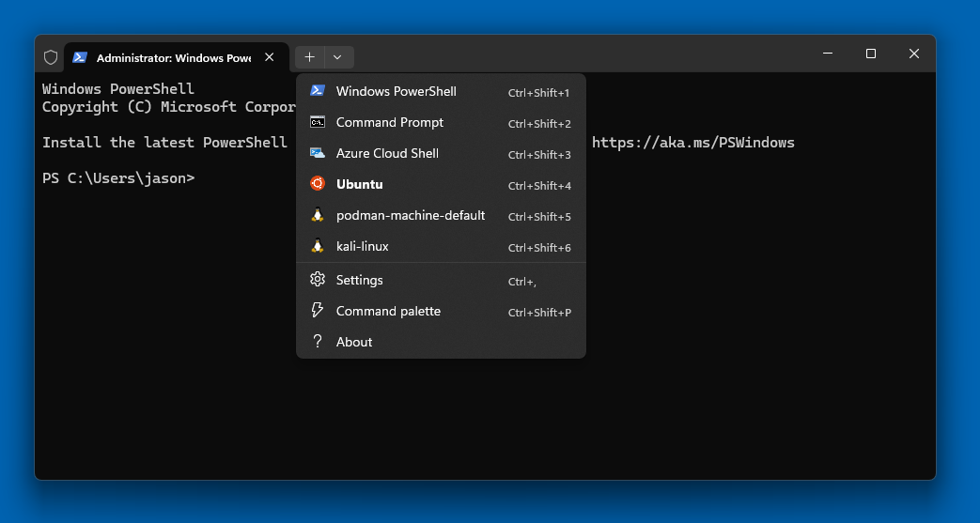
Task: Open the Command palette entry
Action: tap(442, 311)
